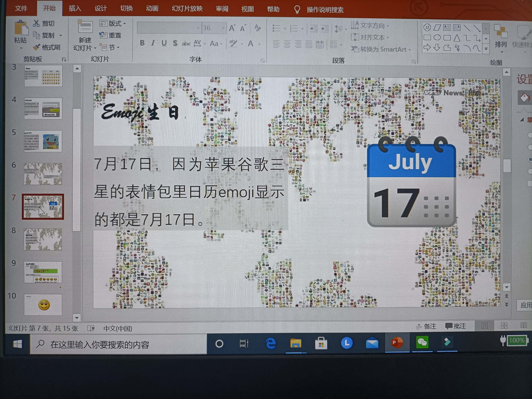Click the fill bucket icon in format pane
Viewport: 532px width, 399px height.
click(x=524, y=97)
